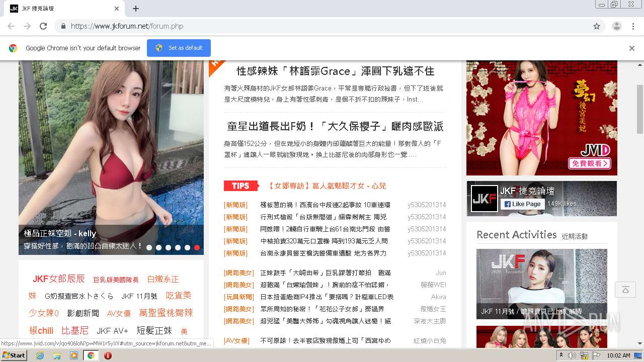The height and width of the screenshot is (362, 644).
Task: Click the Facebook Like Page button
Action: (522, 204)
